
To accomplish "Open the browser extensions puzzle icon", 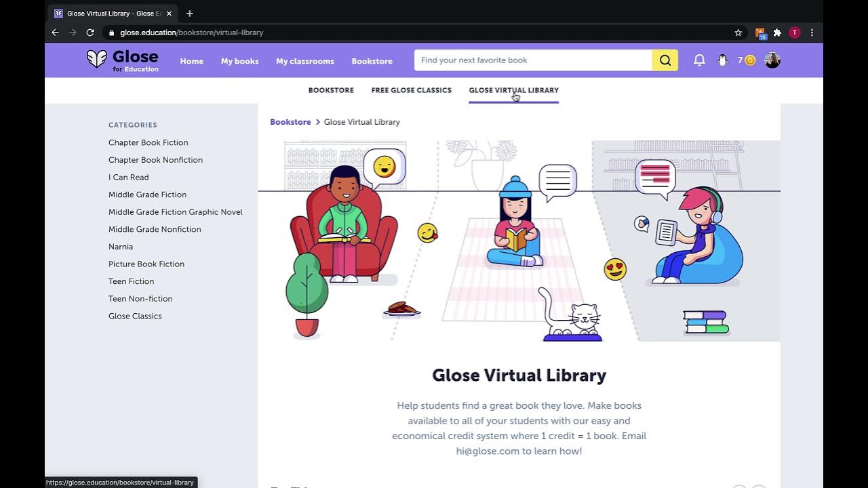I will (777, 33).
